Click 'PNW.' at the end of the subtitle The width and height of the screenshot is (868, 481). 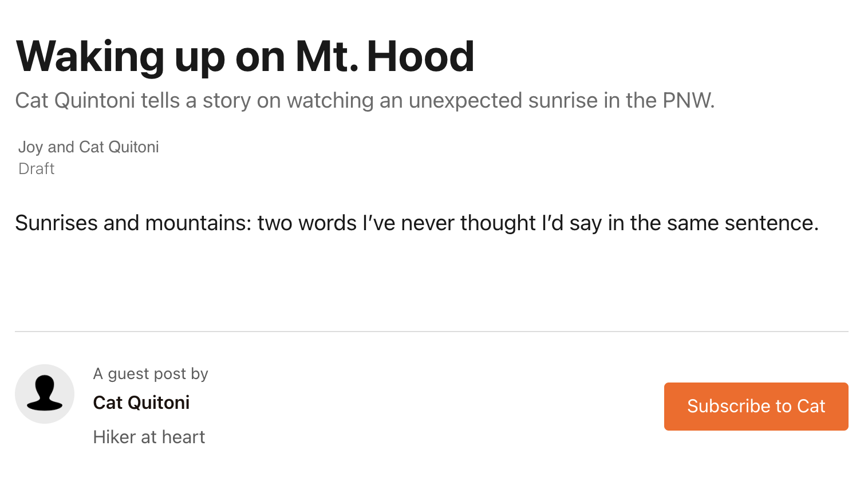tap(689, 100)
